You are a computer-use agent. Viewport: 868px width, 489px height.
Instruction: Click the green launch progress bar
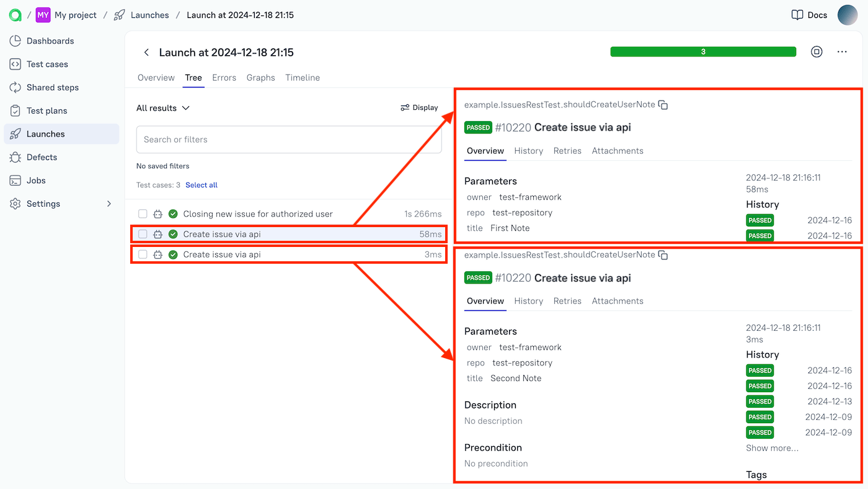coord(702,52)
